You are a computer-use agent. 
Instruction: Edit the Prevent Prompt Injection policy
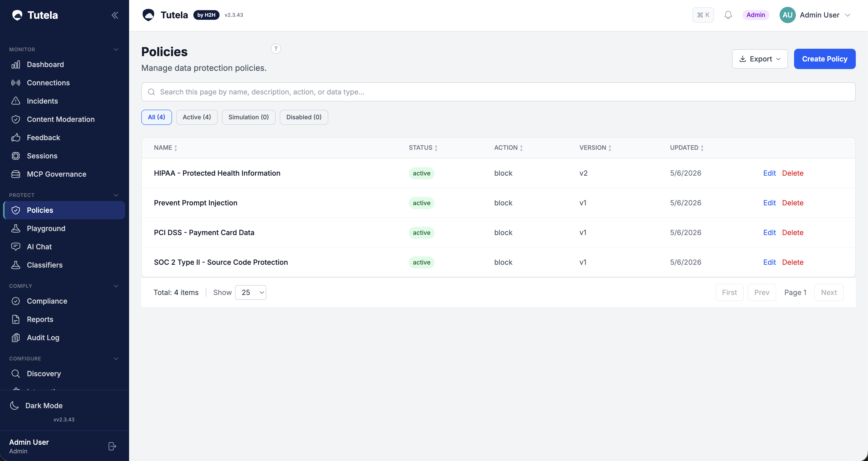pyautogui.click(x=769, y=203)
